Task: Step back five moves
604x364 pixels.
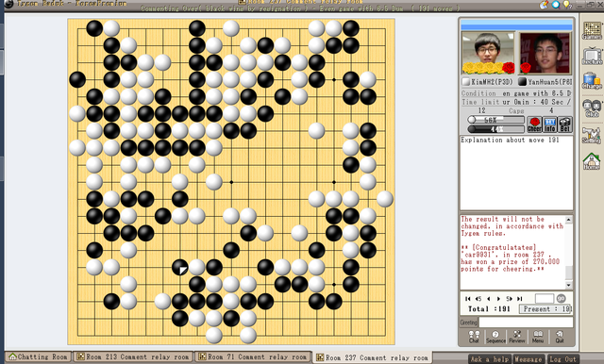Action: pyautogui.click(x=478, y=299)
